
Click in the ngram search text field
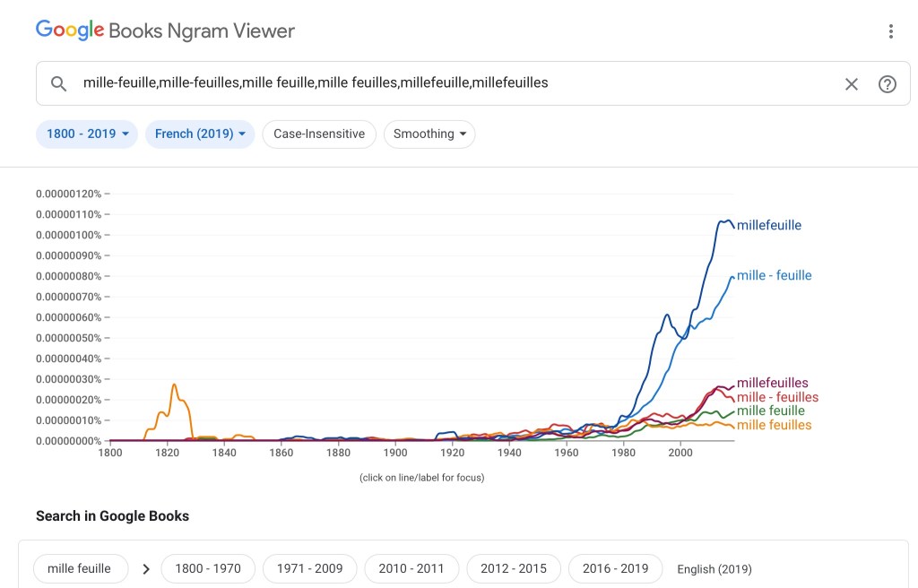(448, 83)
